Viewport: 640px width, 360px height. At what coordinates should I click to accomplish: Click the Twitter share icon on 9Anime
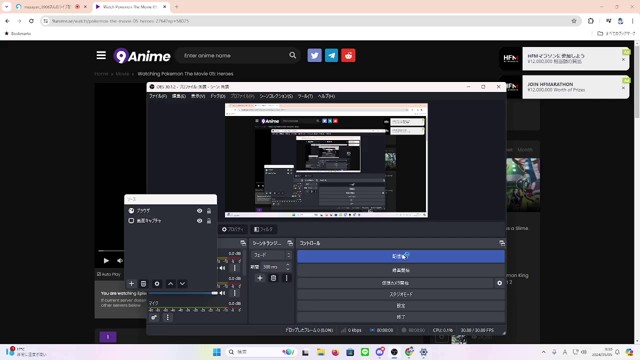click(314, 56)
